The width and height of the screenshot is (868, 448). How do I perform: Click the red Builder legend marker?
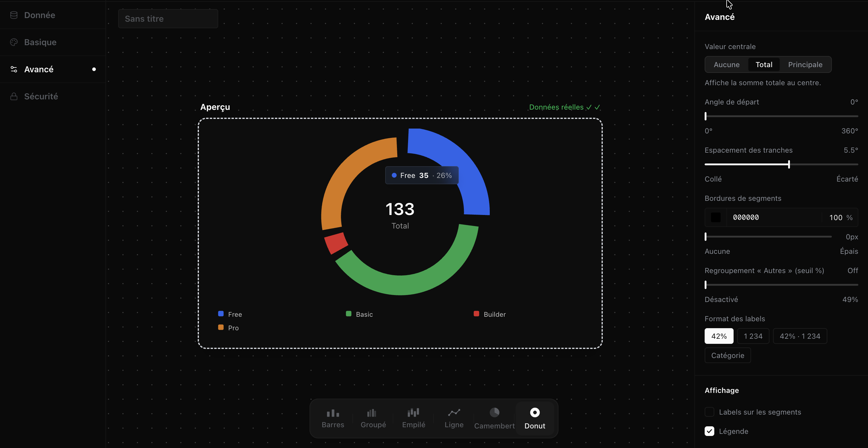(476, 314)
